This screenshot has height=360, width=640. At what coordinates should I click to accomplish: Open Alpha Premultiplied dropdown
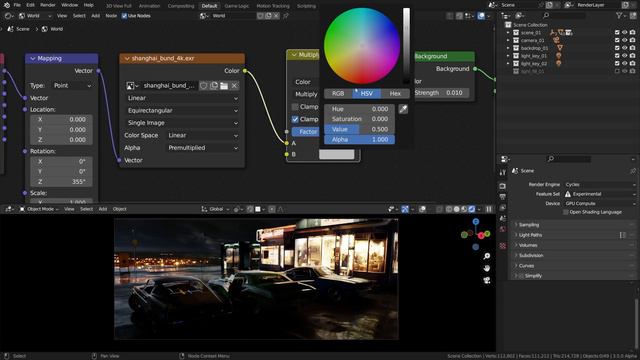(x=203, y=148)
